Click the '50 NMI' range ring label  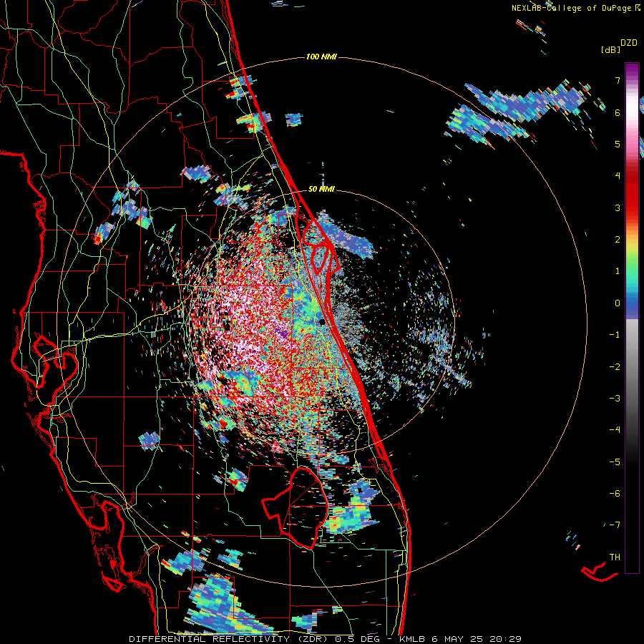point(321,190)
